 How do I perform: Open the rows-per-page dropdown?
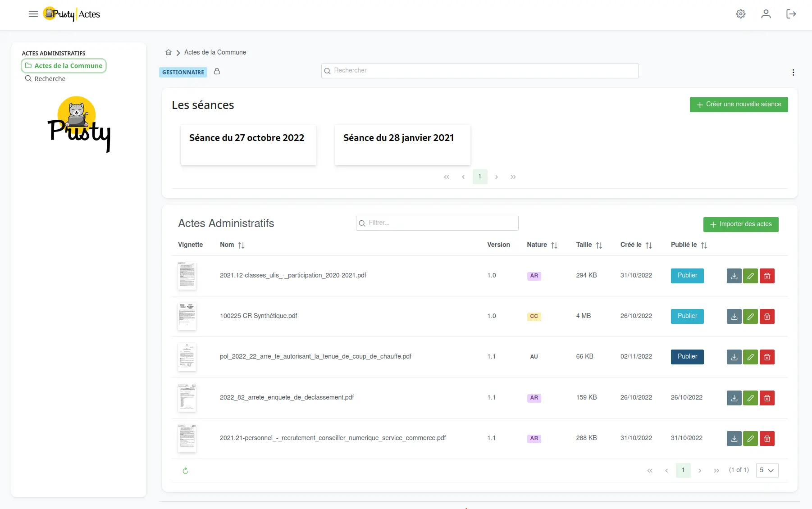tap(767, 470)
